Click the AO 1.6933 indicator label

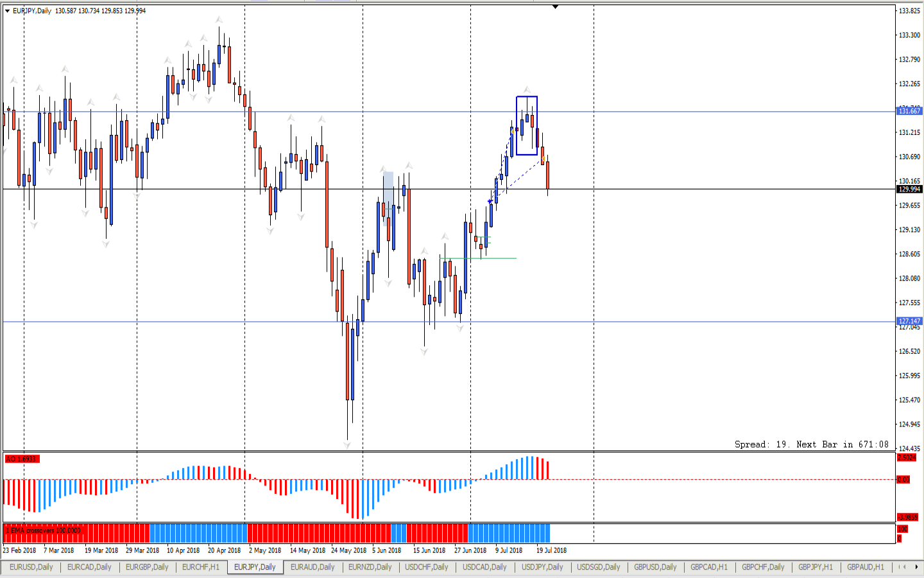pyautogui.click(x=22, y=459)
